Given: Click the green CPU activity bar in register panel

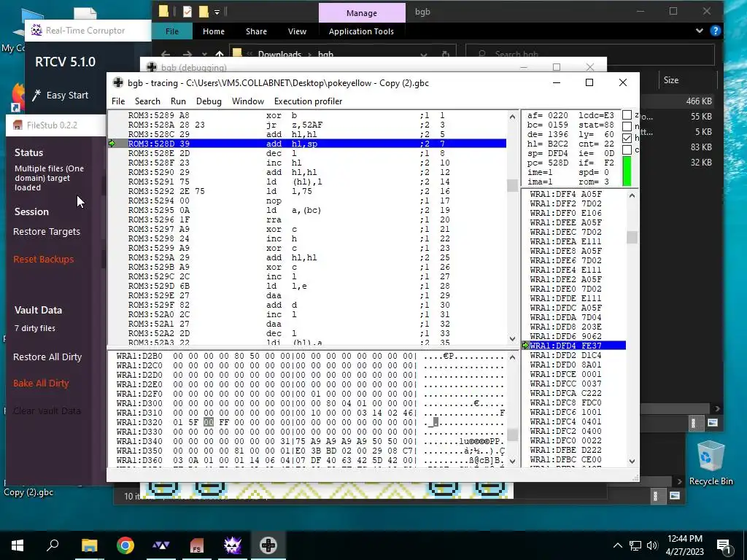Looking at the screenshot, I should (627, 171).
